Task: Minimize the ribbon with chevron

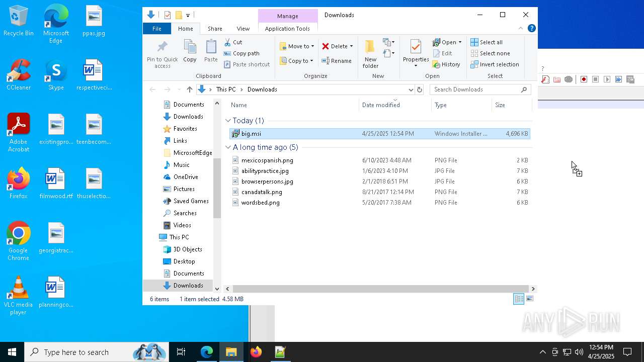Action: click(x=521, y=28)
